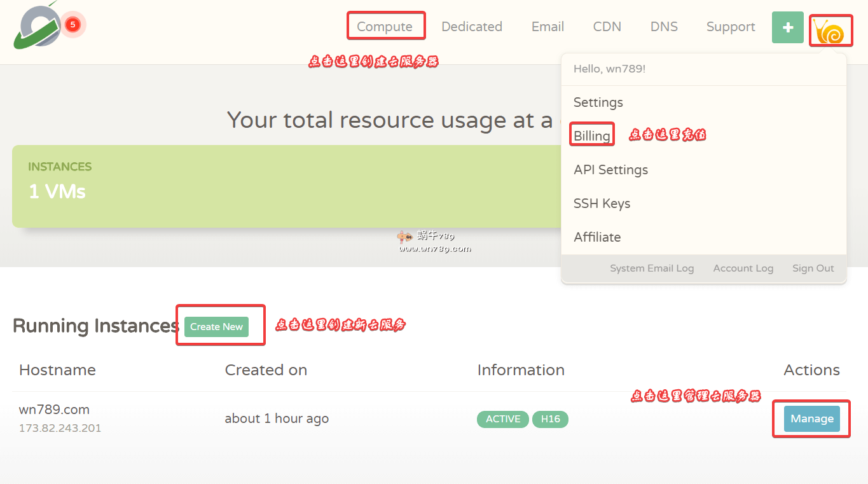This screenshot has width=868, height=484.
Task: Open the Affiliate menu item
Action: [597, 237]
